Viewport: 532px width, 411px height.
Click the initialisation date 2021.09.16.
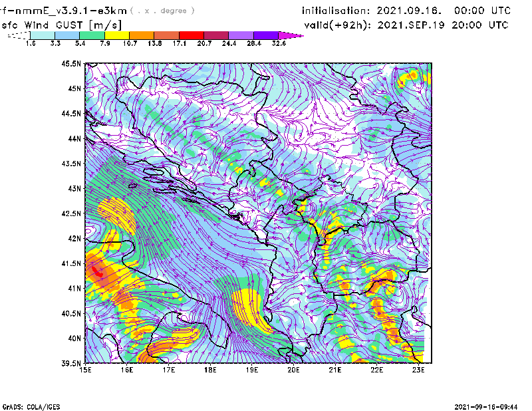[x=409, y=11]
